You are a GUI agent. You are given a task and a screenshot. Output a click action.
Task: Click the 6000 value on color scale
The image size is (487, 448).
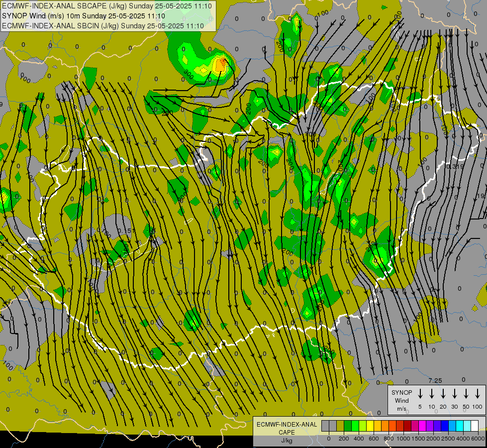click(x=478, y=439)
